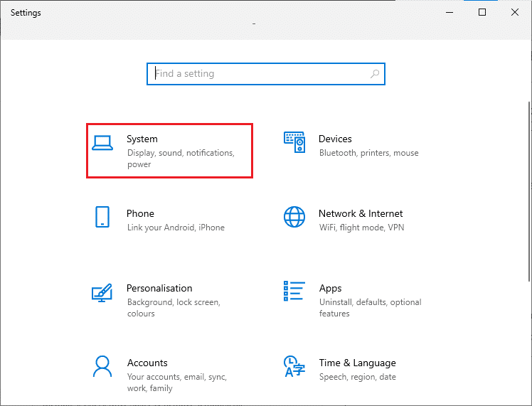The height and width of the screenshot is (406, 532).
Task: Click the Apps list icon
Action: pyautogui.click(x=294, y=292)
